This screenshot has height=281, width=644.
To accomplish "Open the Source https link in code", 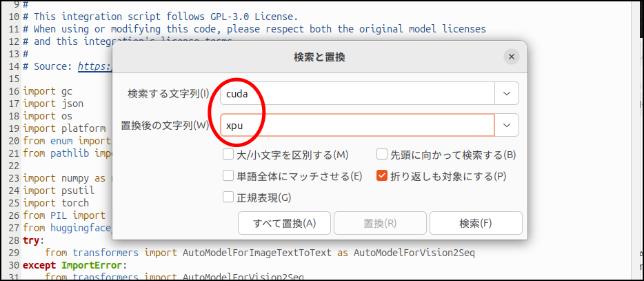I will click(94, 66).
